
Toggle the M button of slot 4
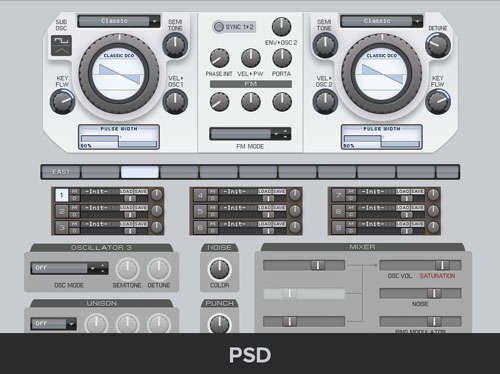tap(213, 192)
